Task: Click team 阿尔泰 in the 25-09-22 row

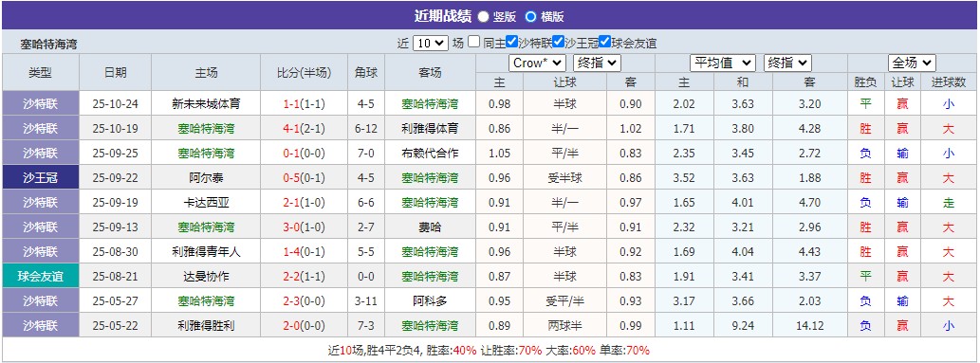Action: pyautogui.click(x=206, y=177)
